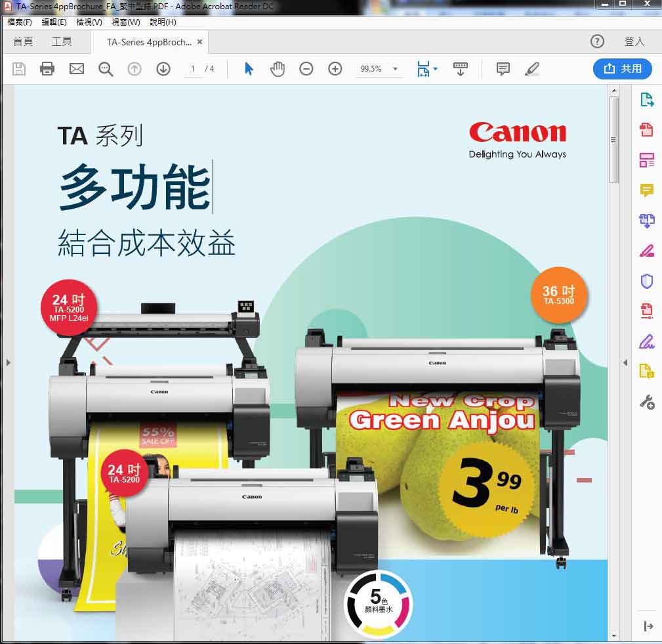Send file by email envelope icon
The width and height of the screenshot is (662, 644).
coord(76,68)
